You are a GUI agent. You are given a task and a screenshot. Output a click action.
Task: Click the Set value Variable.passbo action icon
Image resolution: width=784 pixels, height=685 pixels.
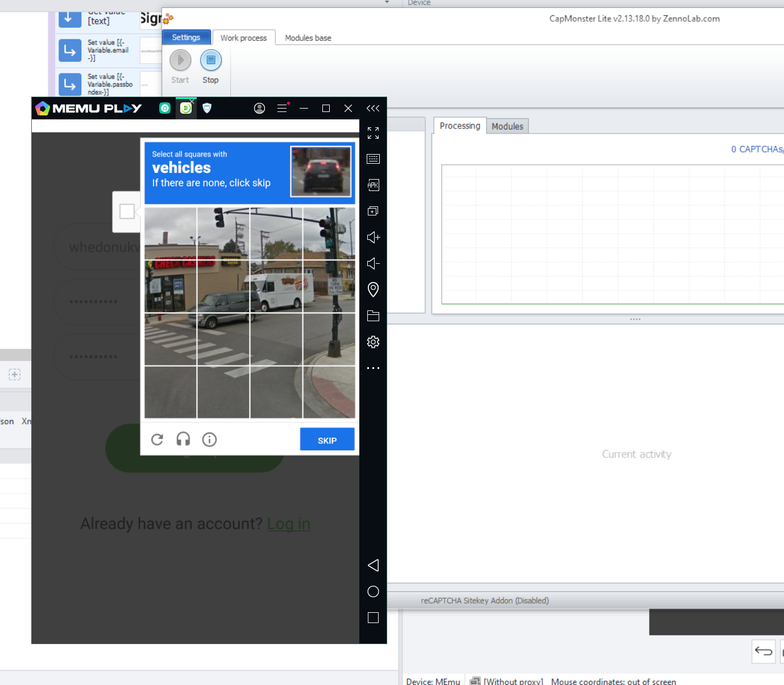point(69,85)
